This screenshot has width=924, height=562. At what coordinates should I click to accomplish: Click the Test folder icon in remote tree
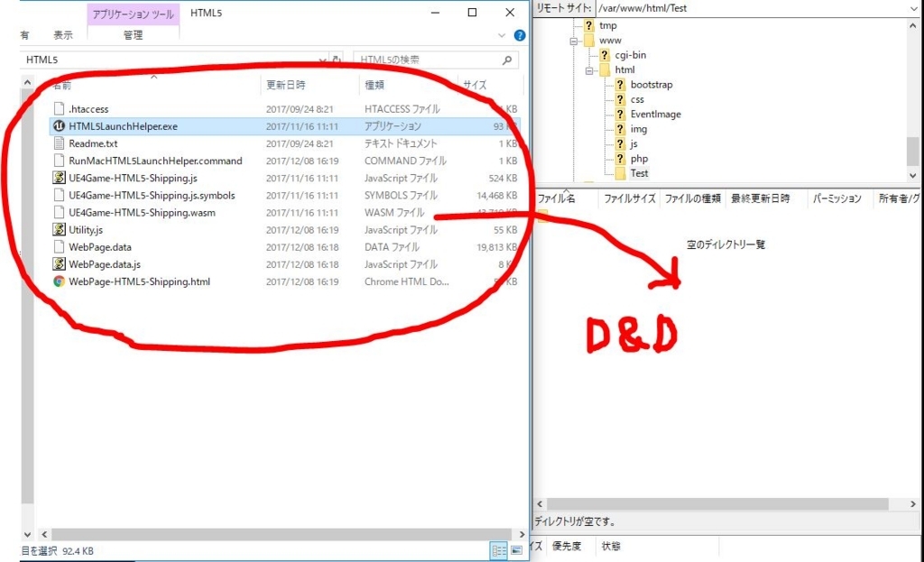[x=619, y=173]
